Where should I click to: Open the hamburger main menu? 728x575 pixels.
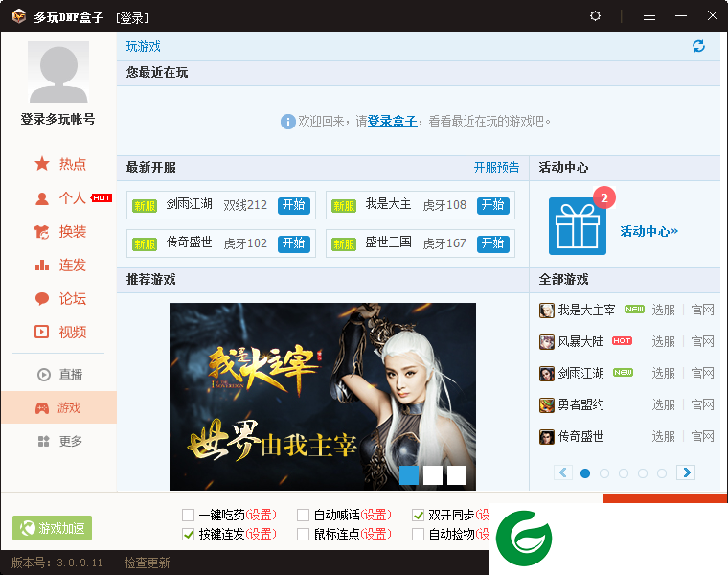pyautogui.click(x=649, y=16)
